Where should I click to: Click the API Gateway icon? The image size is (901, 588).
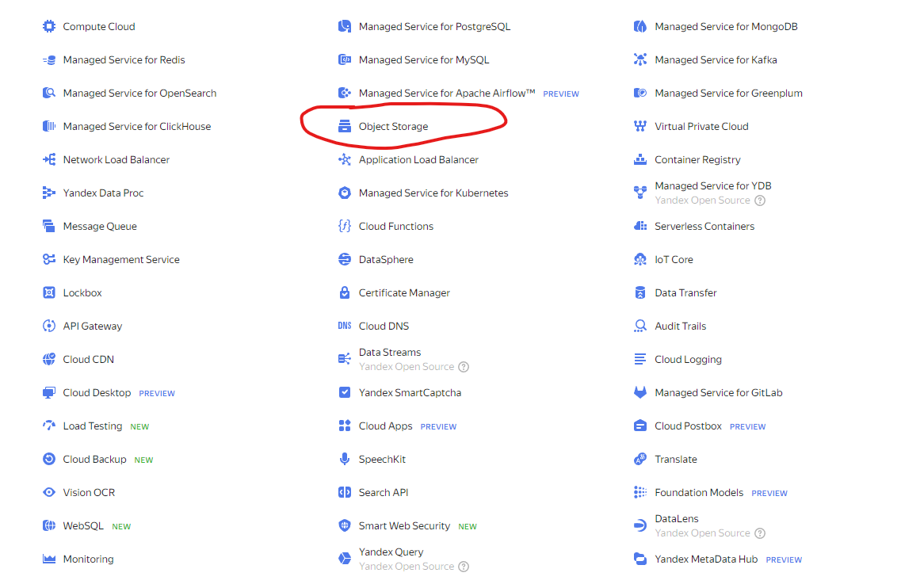coord(49,326)
